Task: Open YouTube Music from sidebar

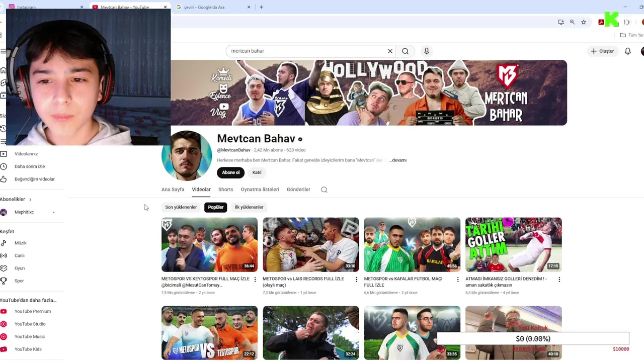Action: click(x=29, y=336)
